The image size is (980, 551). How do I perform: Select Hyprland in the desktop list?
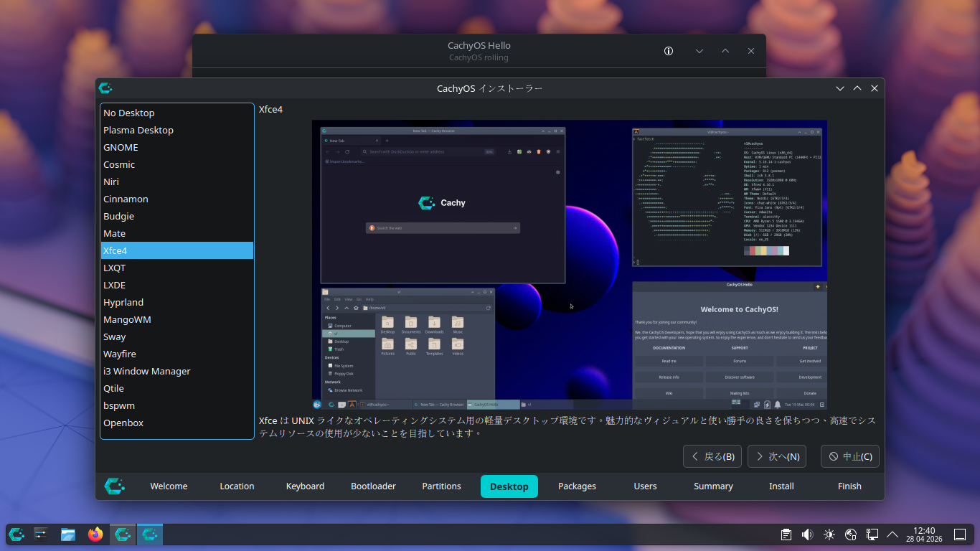click(123, 302)
